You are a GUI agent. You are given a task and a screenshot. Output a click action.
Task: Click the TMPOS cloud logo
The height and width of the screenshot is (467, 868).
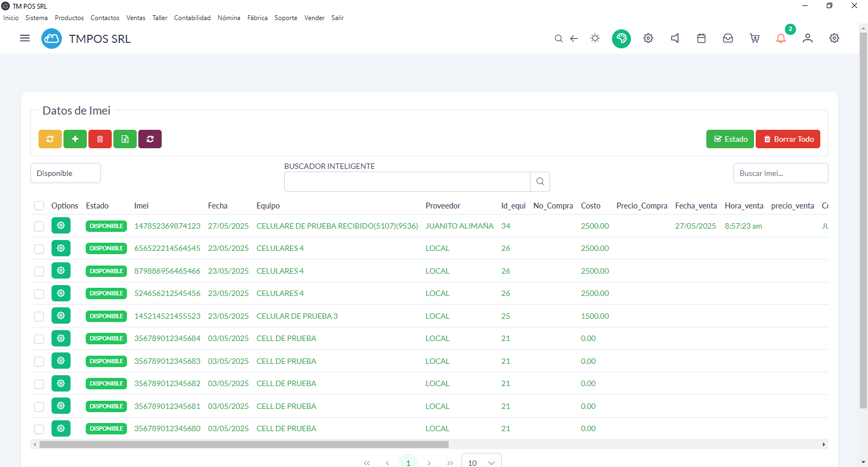pyautogui.click(x=52, y=39)
